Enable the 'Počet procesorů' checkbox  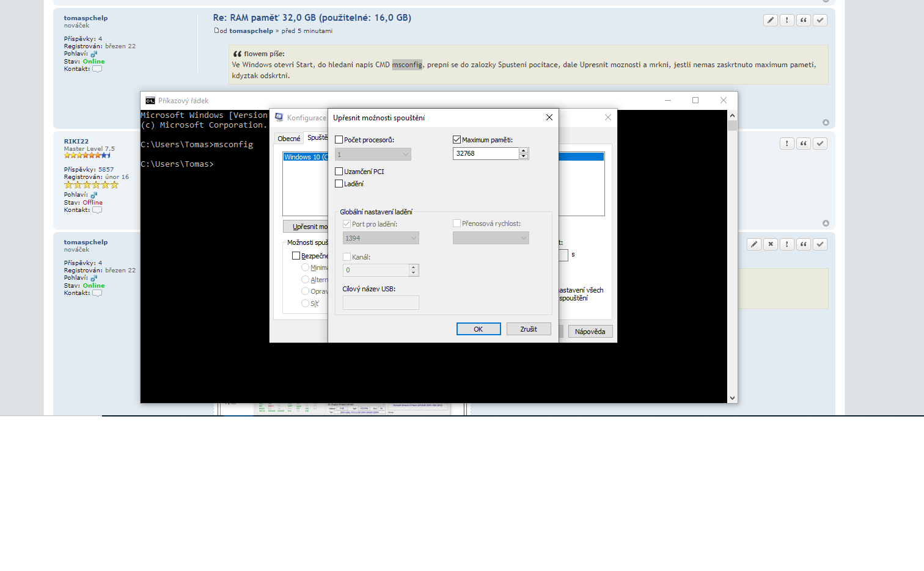point(339,140)
